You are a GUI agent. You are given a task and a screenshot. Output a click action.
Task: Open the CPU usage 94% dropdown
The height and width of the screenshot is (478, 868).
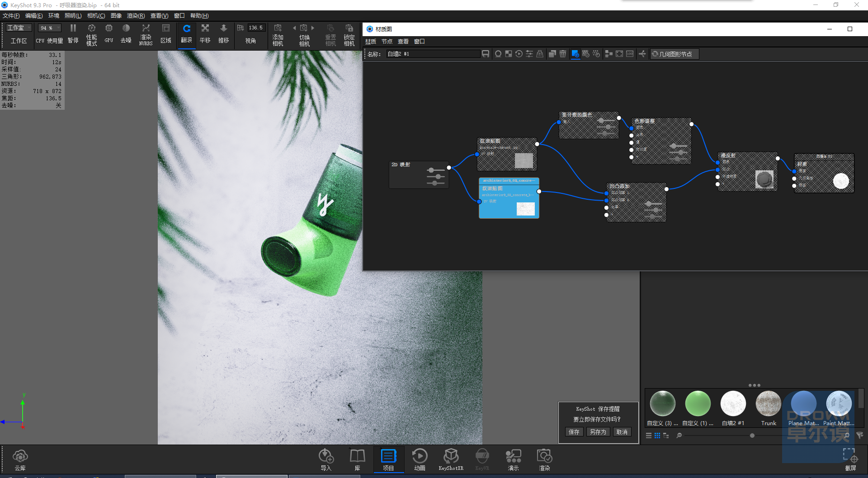click(x=49, y=28)
